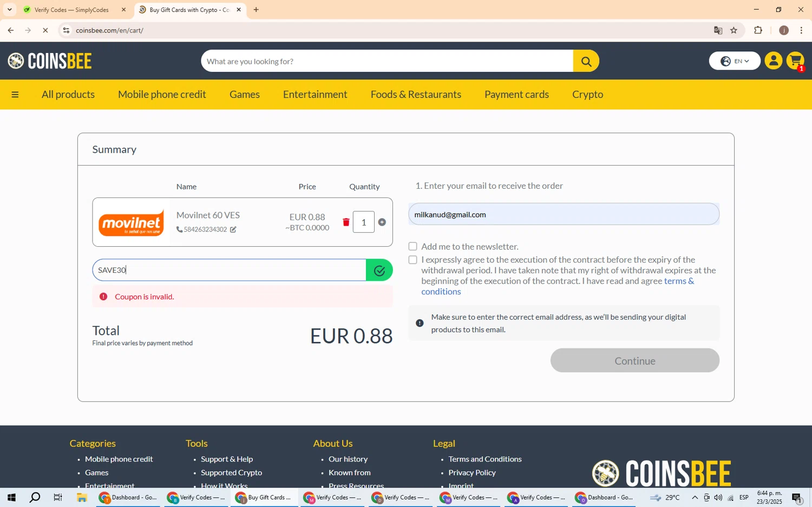Open Privacy Policy footer link

tap(472, 472)
